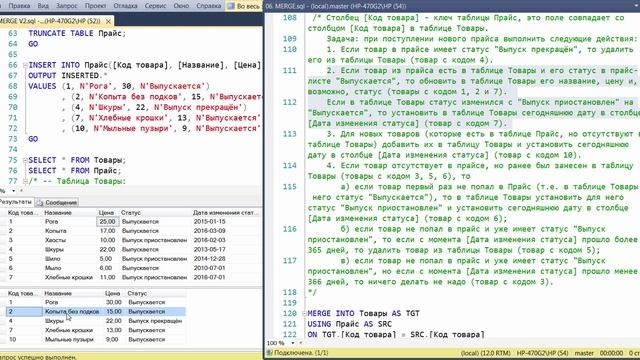Select the 2015-01-15 date cell
Image resolution: width=640 pixels, height=360 pixels.
[209, 222]
